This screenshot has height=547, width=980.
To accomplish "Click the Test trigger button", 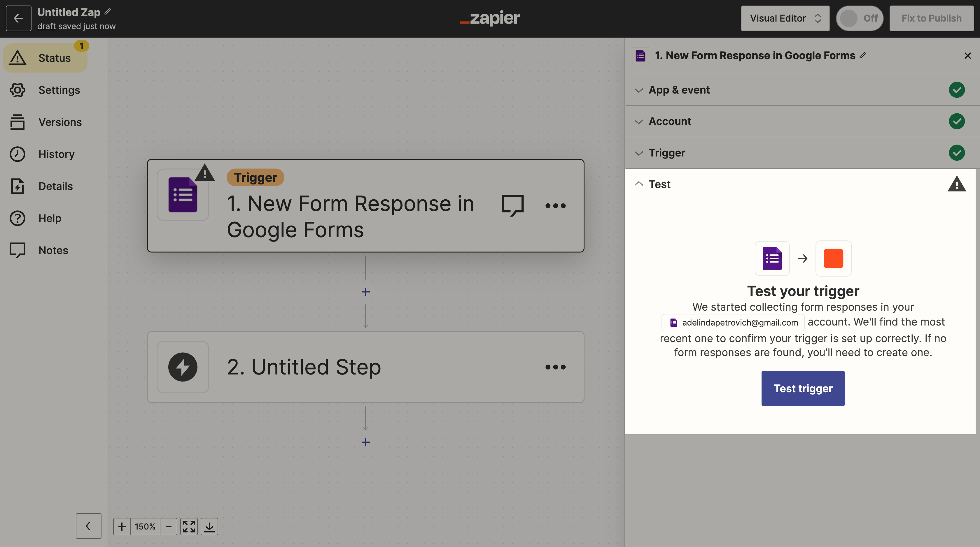I will pyautogui.click(x=803, y=388).
